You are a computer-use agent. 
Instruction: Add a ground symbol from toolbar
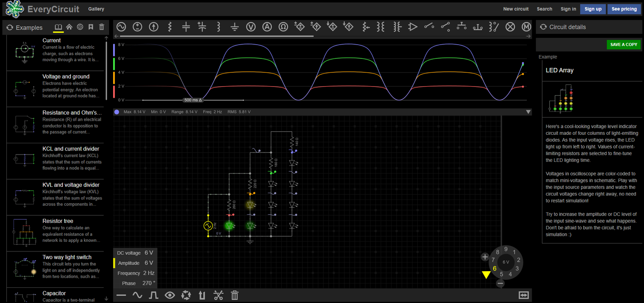pyautogui.click(x=235, y=27)
